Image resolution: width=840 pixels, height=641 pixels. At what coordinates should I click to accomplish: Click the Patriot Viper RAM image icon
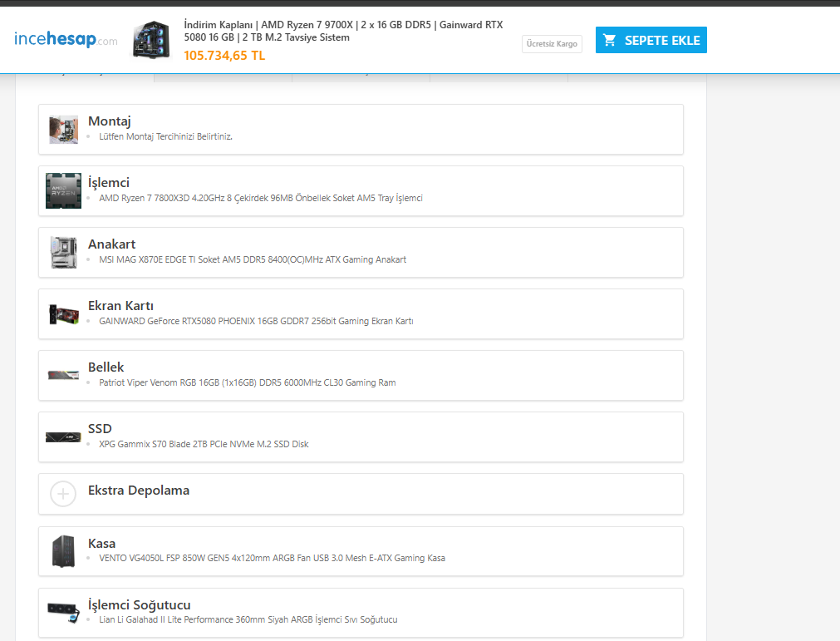[x=64, y=375]
